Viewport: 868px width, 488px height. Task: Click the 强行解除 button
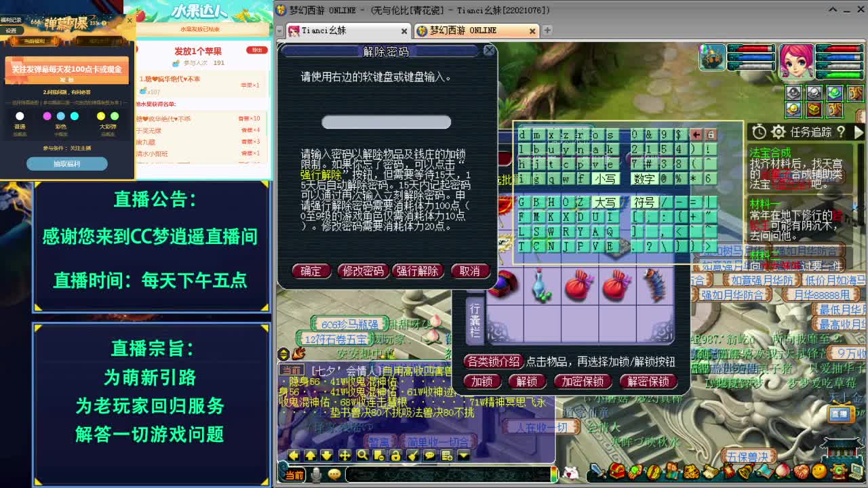417,271
